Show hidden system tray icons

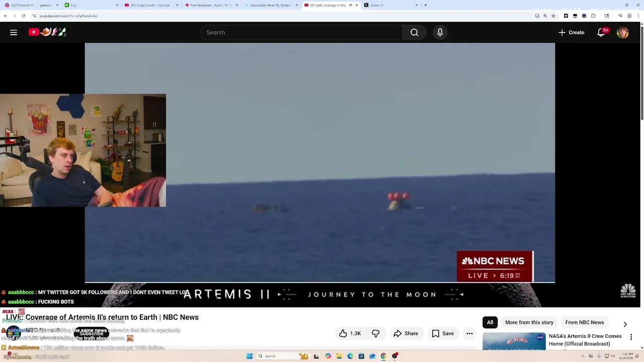coord(583,356)
